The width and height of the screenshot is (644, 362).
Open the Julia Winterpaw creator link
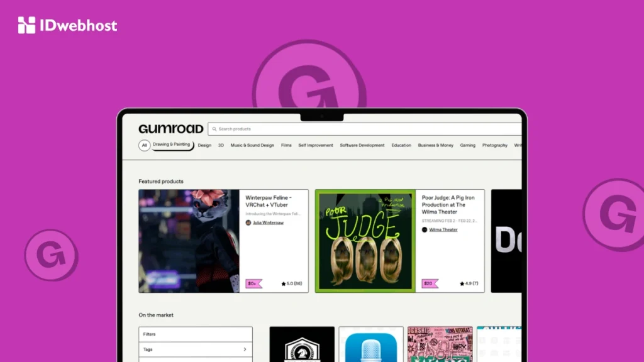(267, 223)
